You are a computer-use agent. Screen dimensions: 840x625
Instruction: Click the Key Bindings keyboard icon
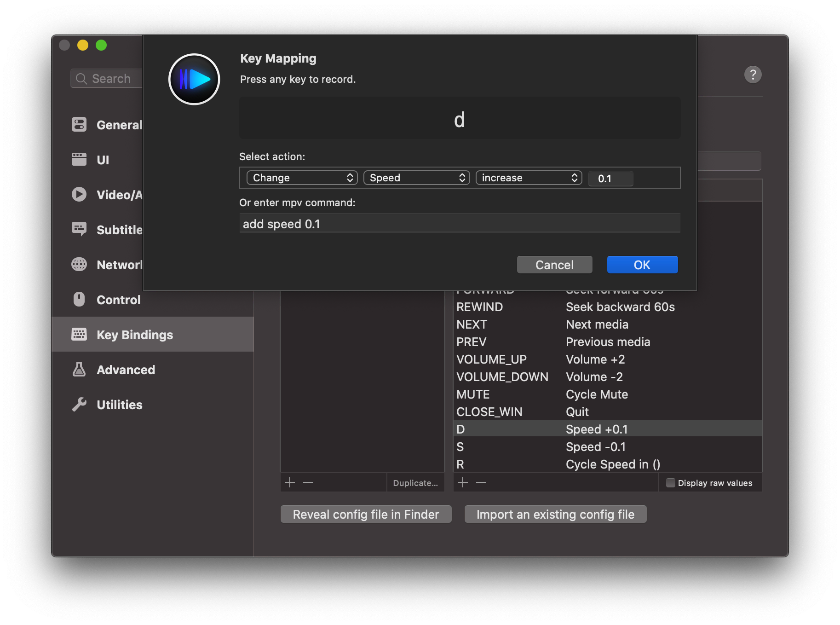(x=79, y=334)
